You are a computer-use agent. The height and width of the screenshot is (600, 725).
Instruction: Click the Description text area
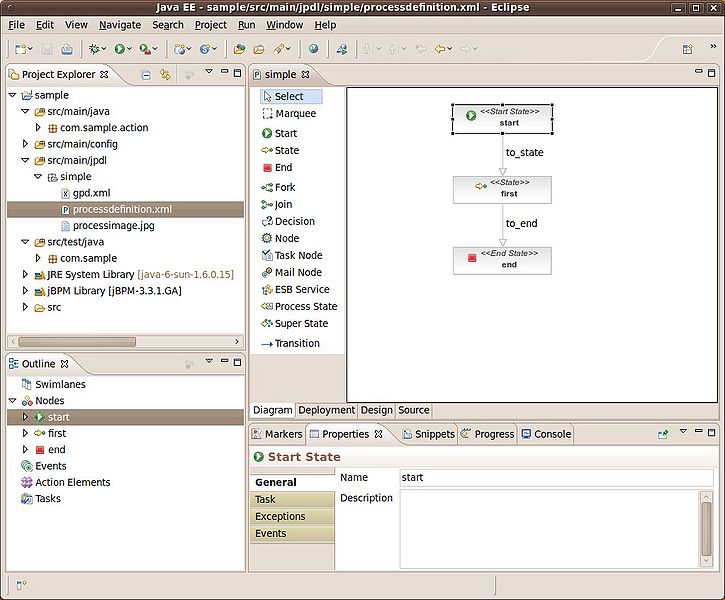[x=550, y=529]
